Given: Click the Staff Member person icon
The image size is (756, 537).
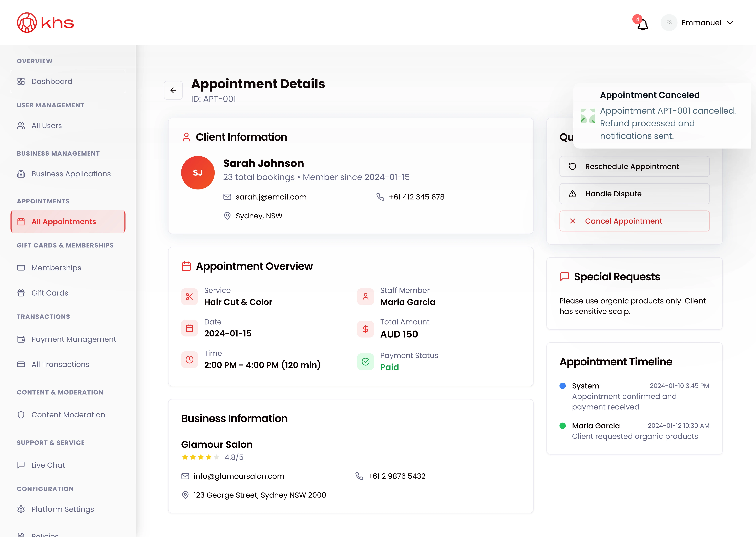Looking at the screenshot, I should [x=365, y=296].
